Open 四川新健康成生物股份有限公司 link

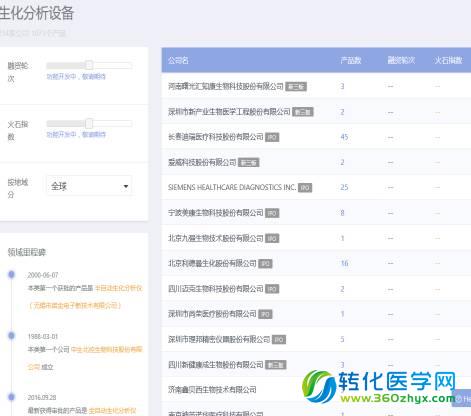click(215, 365)
